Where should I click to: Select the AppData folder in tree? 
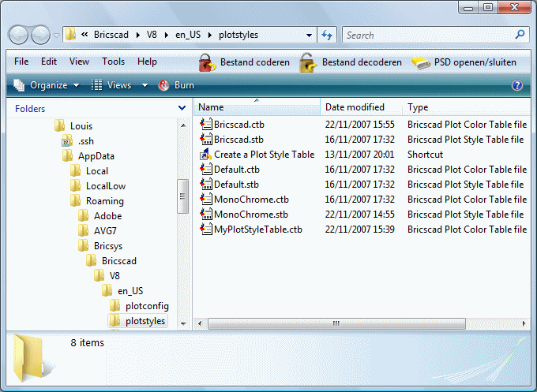tap(96, 156)
